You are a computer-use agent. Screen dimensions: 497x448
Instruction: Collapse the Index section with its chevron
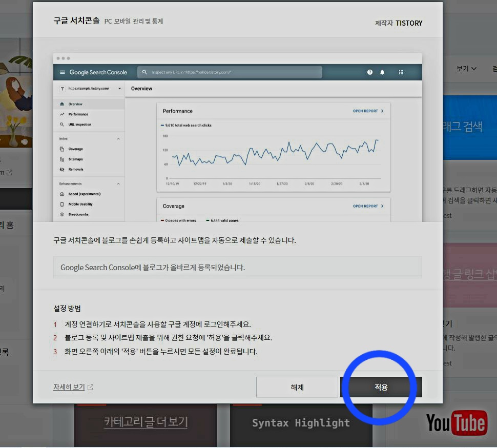pos(118,138)
